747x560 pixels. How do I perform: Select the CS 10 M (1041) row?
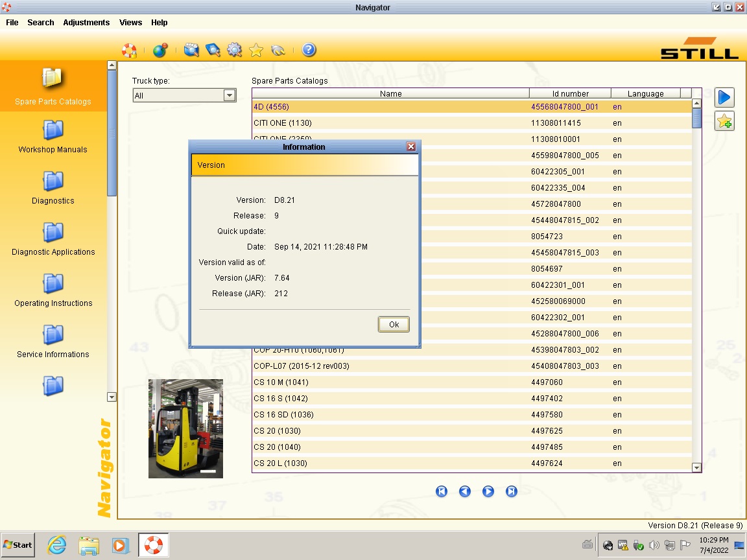pyautogui.click(x=472, y=382)
